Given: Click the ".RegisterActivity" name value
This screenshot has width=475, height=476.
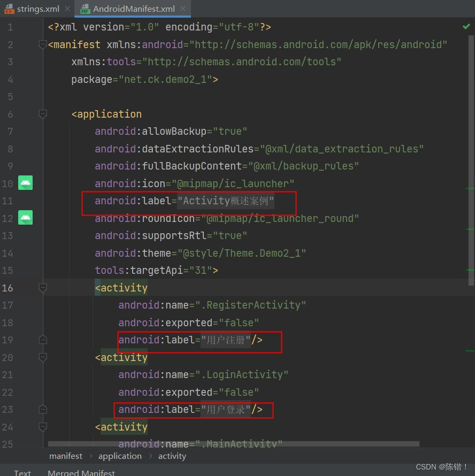Looking at the screenshot, I should coord(250,305).
